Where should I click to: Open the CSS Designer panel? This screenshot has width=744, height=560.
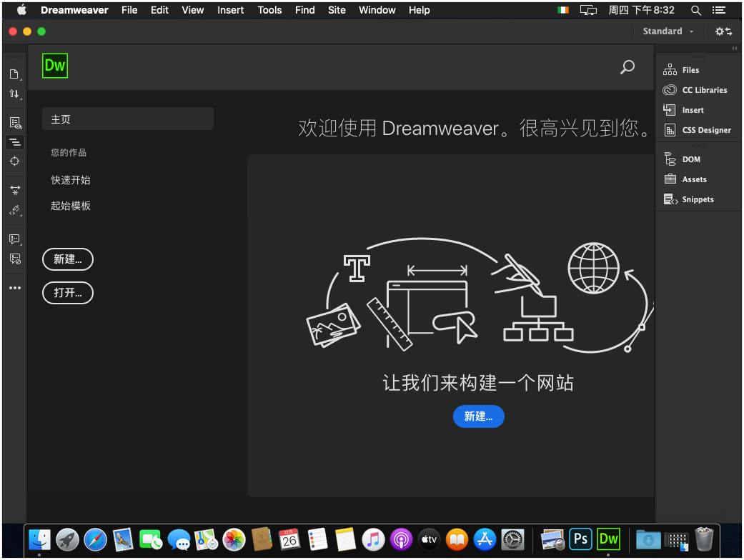click(697, 130)
